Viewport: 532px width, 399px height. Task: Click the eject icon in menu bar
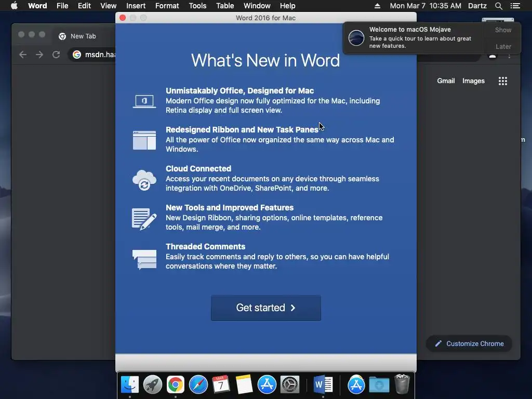tap(377, 6)
